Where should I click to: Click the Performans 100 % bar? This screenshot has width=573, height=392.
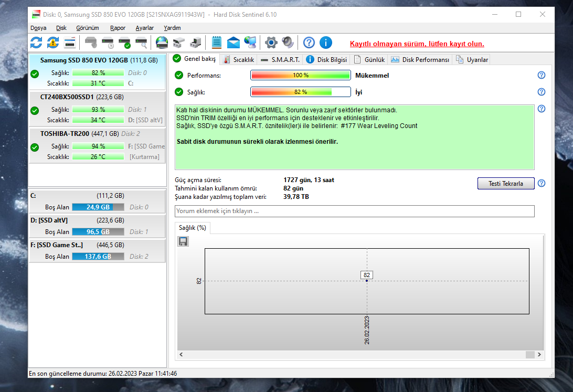300,75
